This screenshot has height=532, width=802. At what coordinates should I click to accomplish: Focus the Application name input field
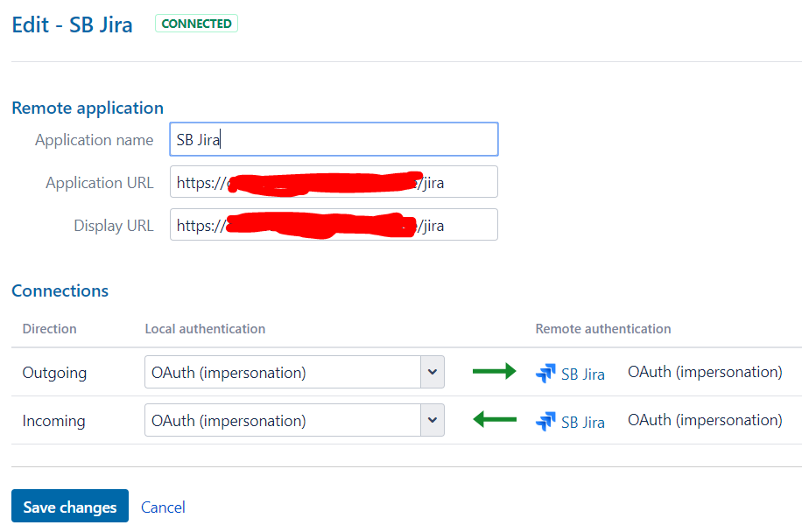click(334, 139)
